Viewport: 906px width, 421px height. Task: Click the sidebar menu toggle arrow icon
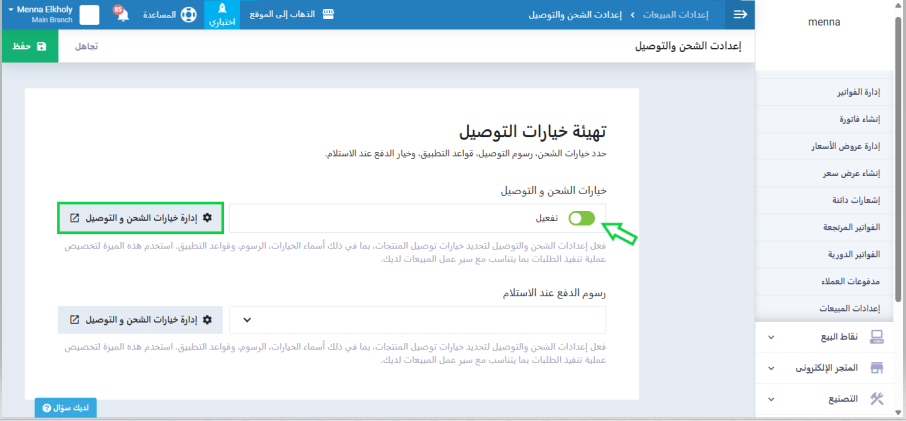click(740, 15)
